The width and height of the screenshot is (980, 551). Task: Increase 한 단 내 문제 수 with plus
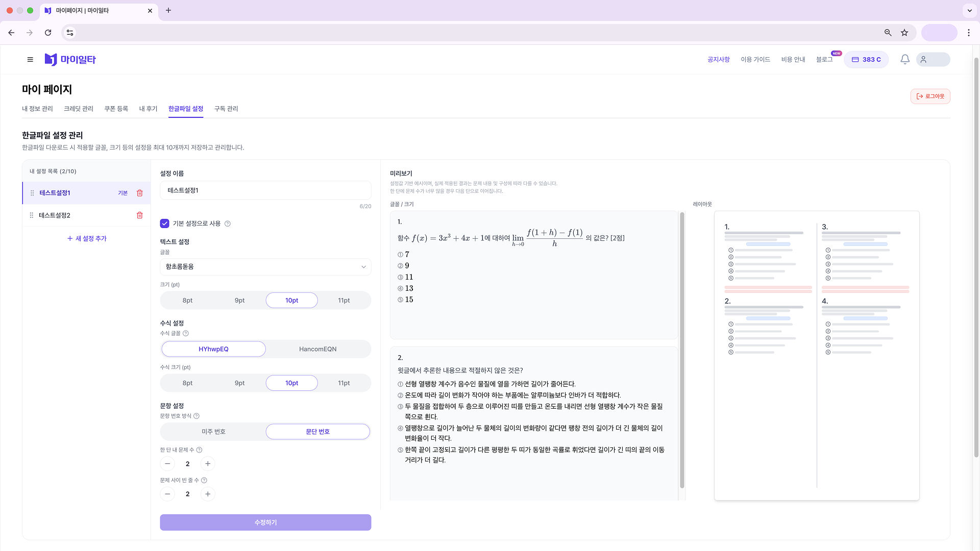[208, 464]
